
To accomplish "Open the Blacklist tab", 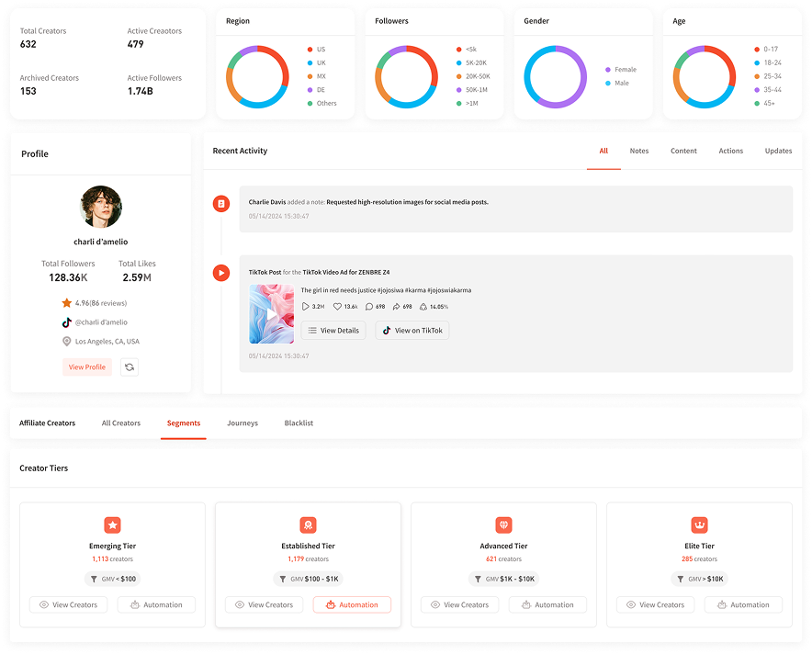I will point(299,423).
